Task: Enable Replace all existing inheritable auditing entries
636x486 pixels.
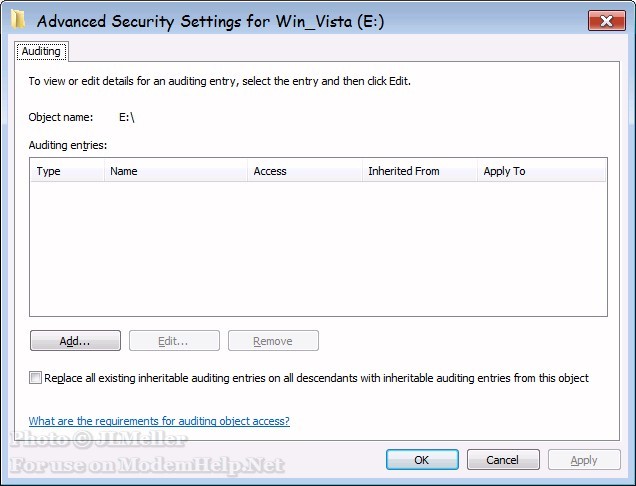Action: click(x=36, y=378)
